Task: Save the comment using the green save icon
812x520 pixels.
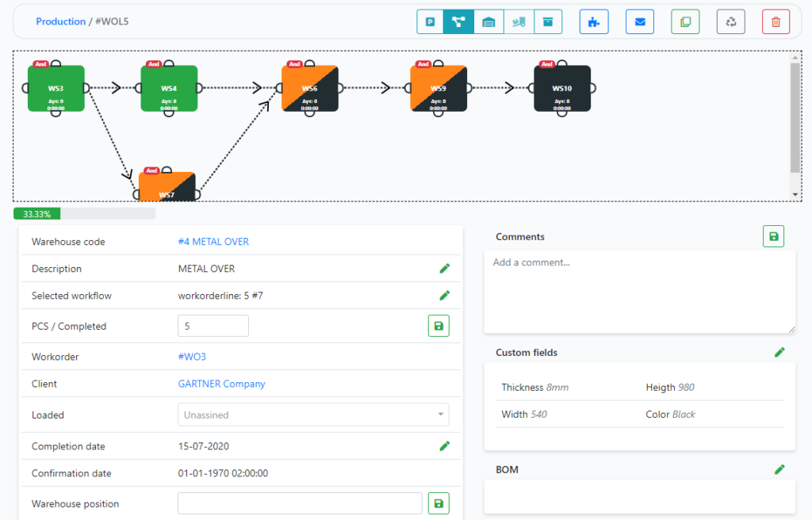Action: (773, 236)
